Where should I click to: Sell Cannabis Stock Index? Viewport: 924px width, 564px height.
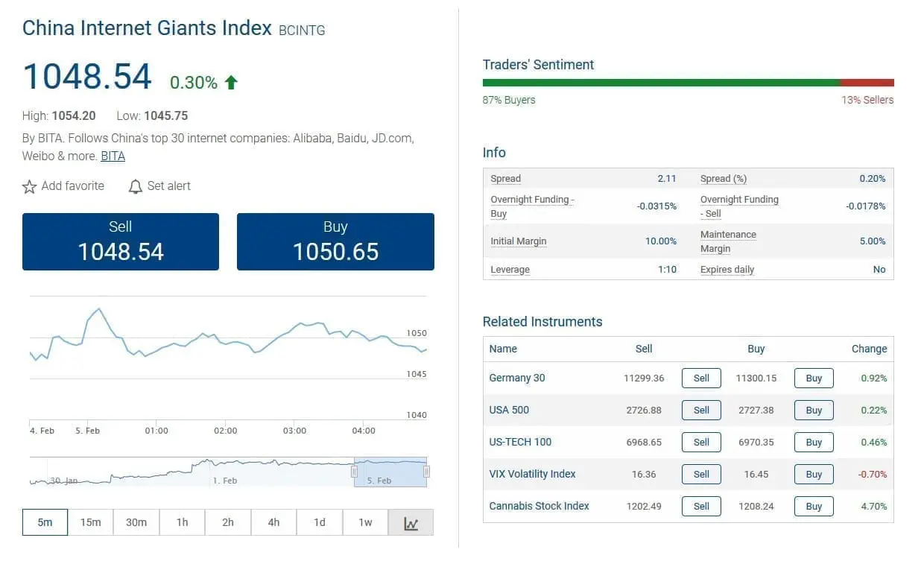tap(700, 506)
